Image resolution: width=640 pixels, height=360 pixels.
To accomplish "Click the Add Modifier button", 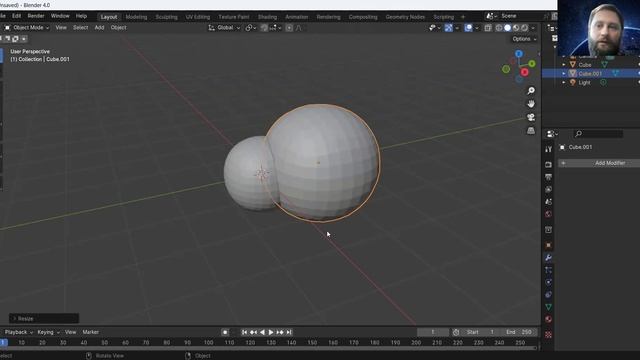I will (x=600, y=163).
